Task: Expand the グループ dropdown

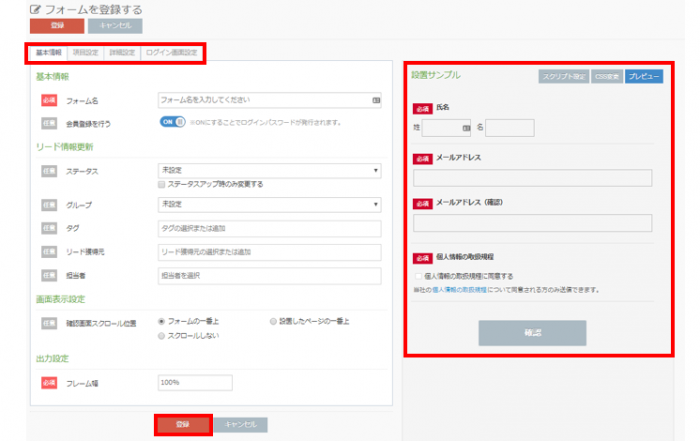Action: [x=270, y=204]
